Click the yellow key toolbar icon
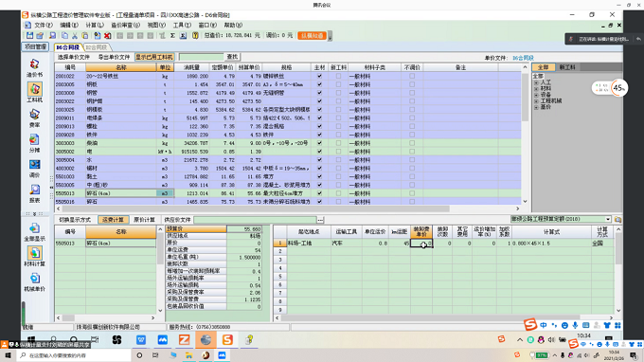 195,36
